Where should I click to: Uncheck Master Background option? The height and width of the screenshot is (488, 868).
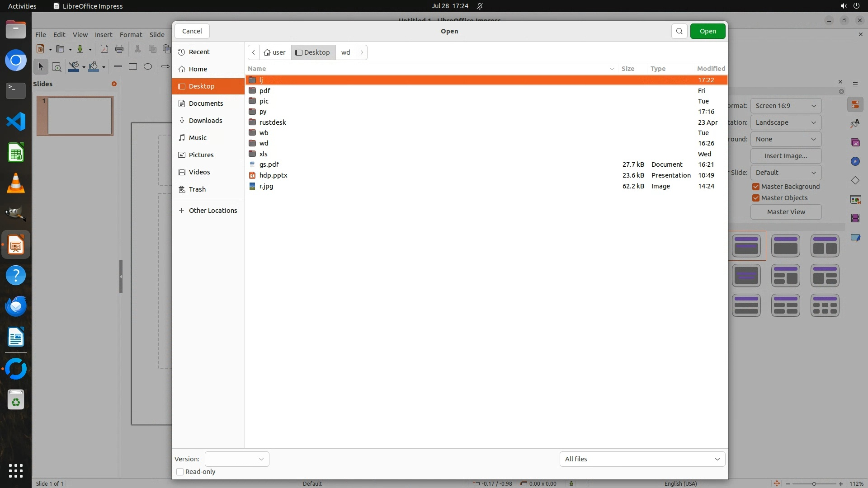[755, 187]
